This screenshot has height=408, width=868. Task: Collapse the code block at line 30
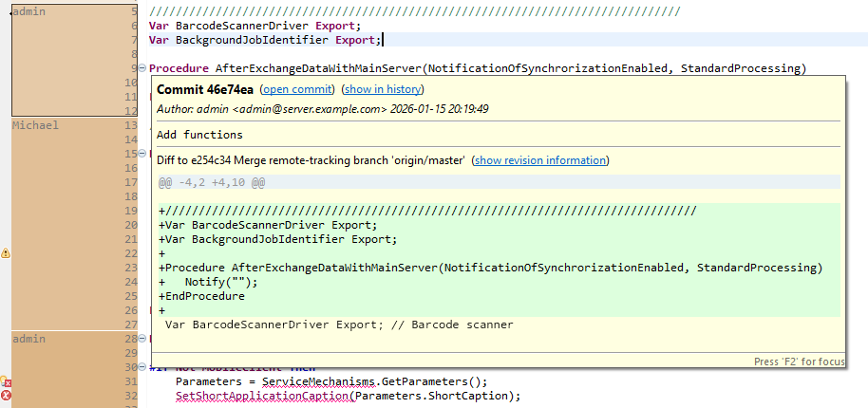pos(142,367)
